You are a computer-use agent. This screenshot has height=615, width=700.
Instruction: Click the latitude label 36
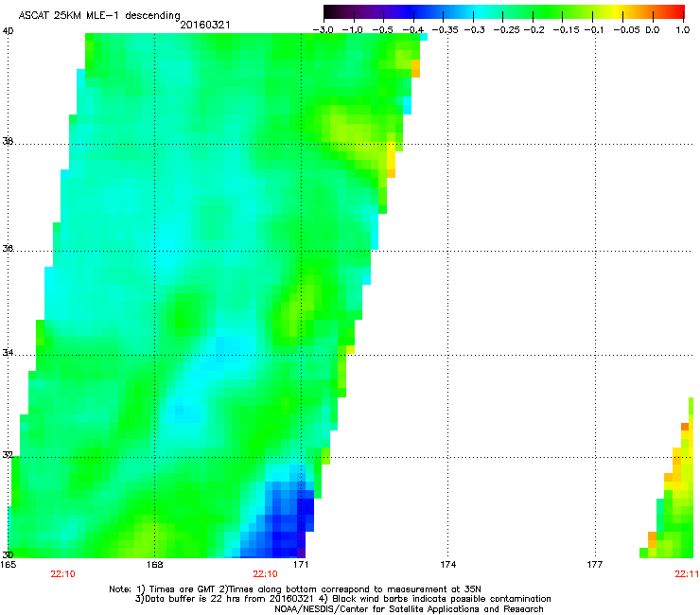pyautogui.click(x=8, y=248)
